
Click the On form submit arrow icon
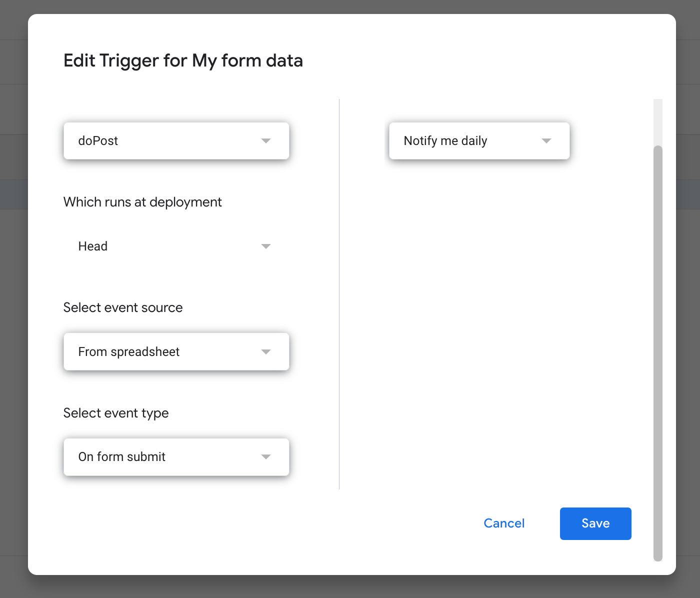click(x=266, y=457)
